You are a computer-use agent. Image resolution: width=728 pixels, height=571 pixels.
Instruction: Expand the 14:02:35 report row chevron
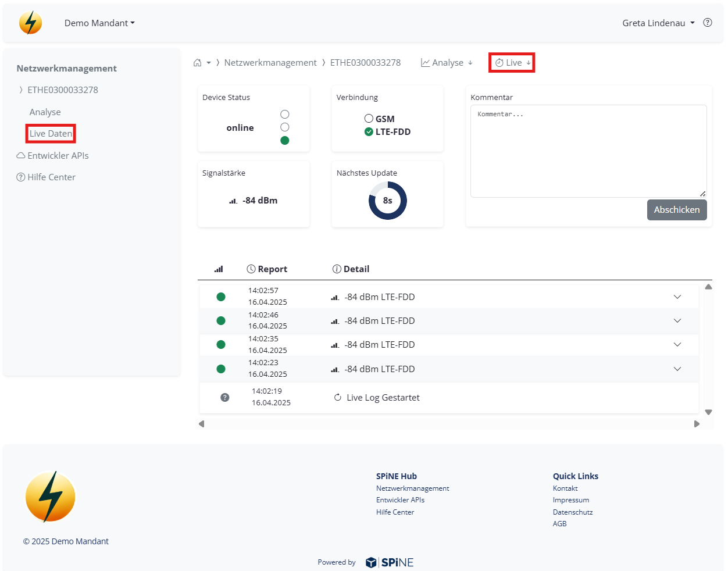pos(677,344)
